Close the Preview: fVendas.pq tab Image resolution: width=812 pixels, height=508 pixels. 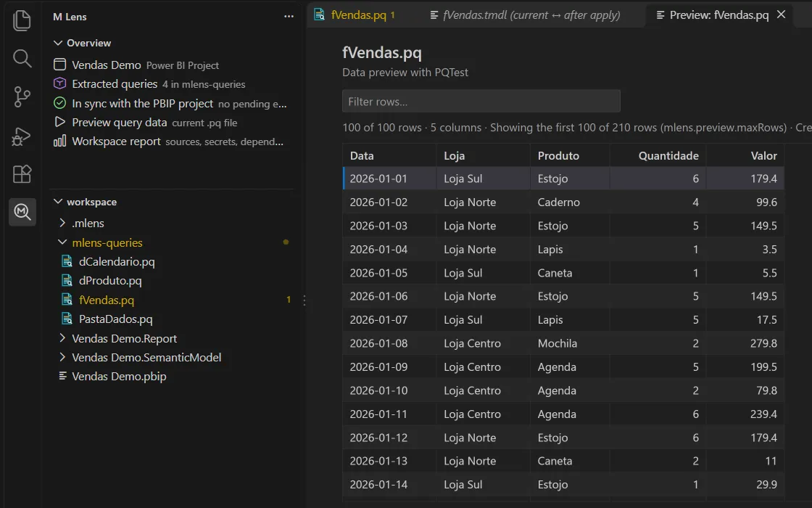[781, 15]
